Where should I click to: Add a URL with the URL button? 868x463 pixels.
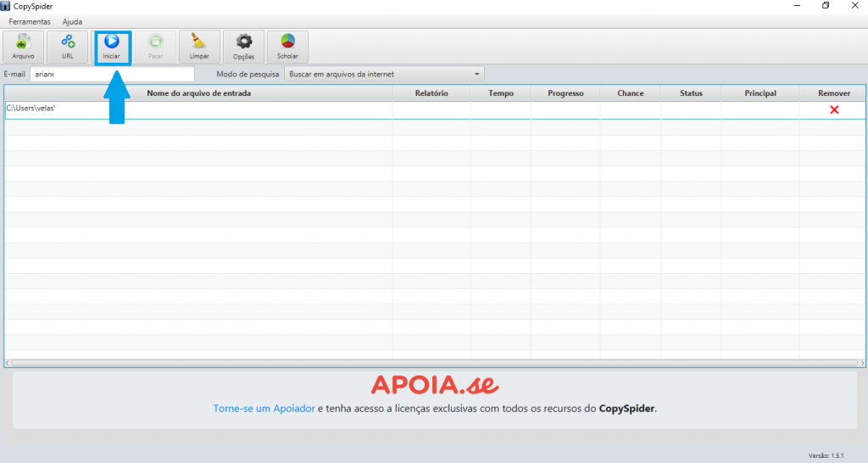(x=68, y=47)
